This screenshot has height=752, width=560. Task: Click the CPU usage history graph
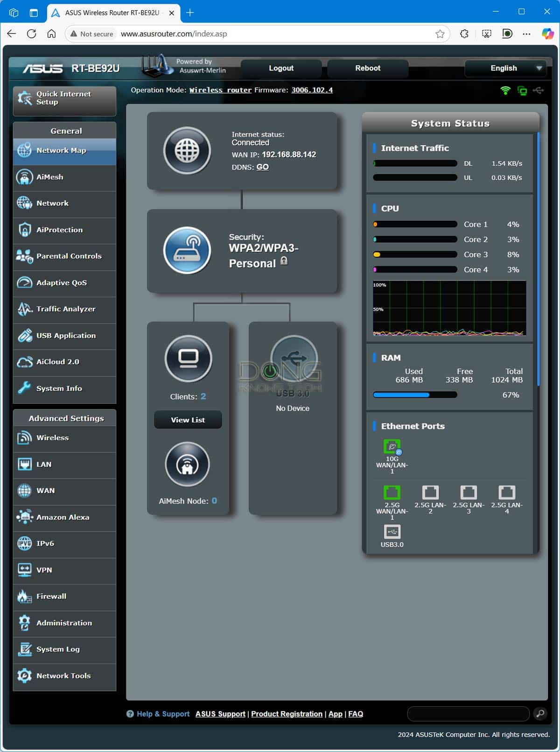(449, 308)
